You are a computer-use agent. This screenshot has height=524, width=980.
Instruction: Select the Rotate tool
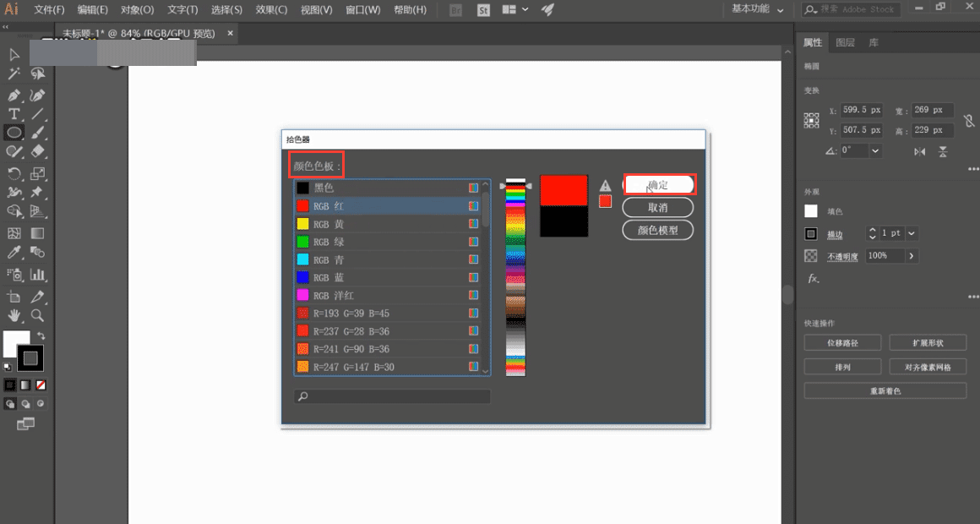click(14, 173)
